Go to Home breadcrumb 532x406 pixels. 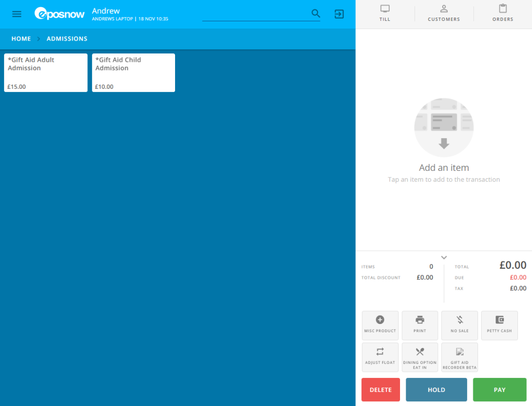point(21,38)
